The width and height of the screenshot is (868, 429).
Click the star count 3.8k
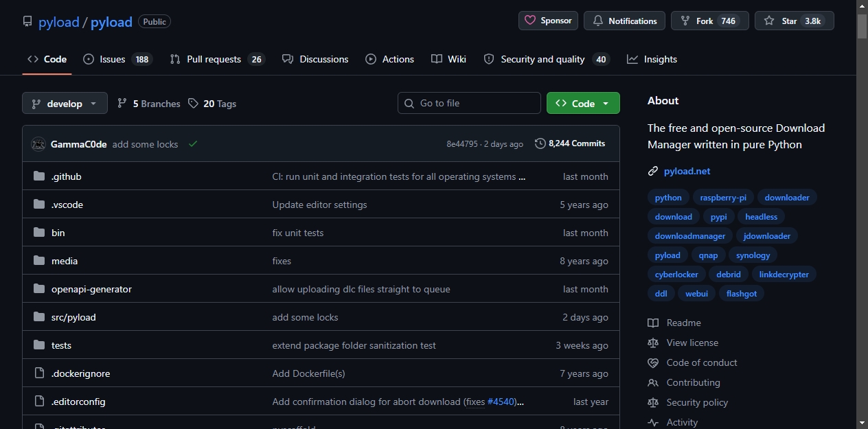813,21
